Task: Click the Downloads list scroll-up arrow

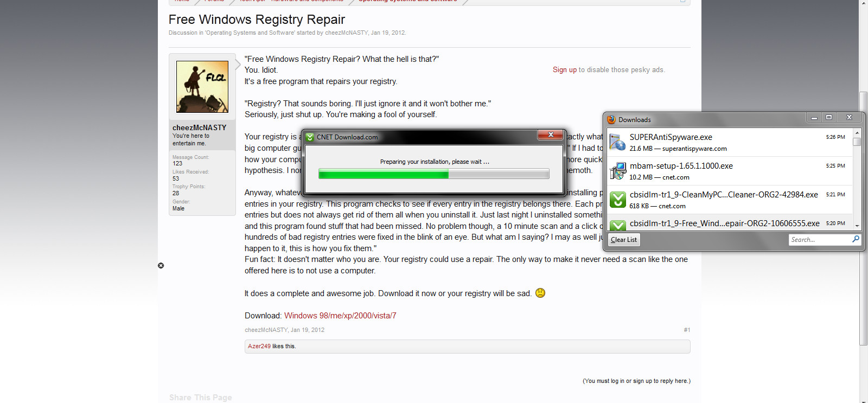Action: [857, 132]
